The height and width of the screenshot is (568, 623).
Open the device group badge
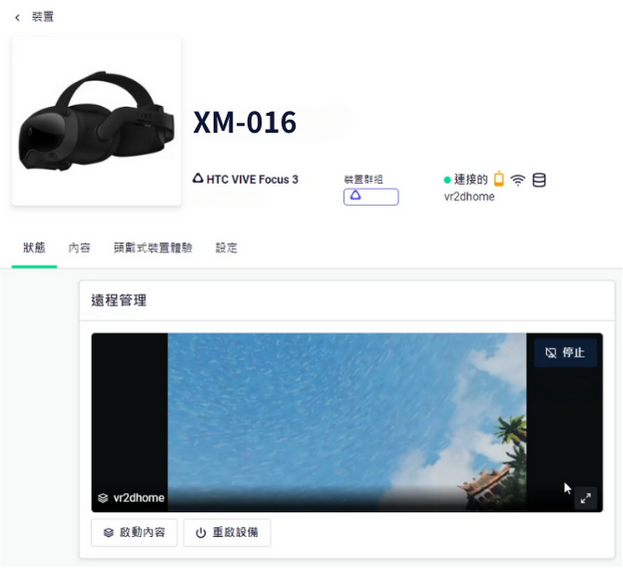pos(370,197)
